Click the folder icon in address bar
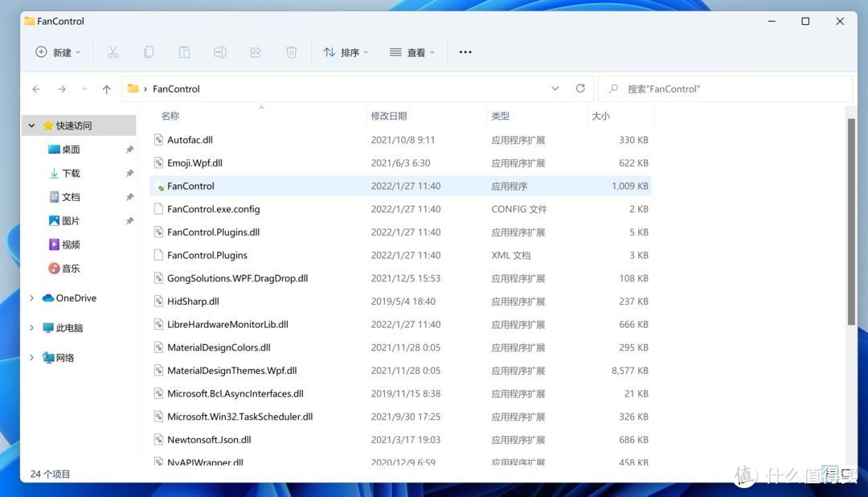This screenshot has height=497, width=868. 133,88
